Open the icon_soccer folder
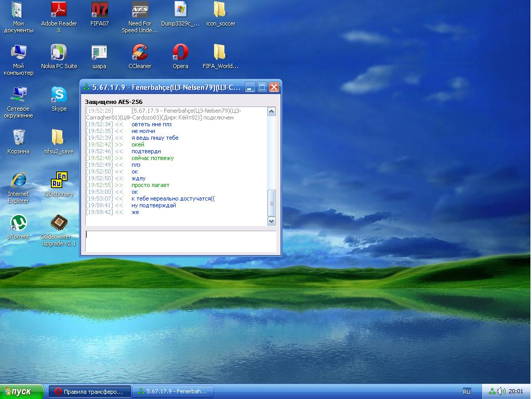The image size is (532, 399). point(220,10)
